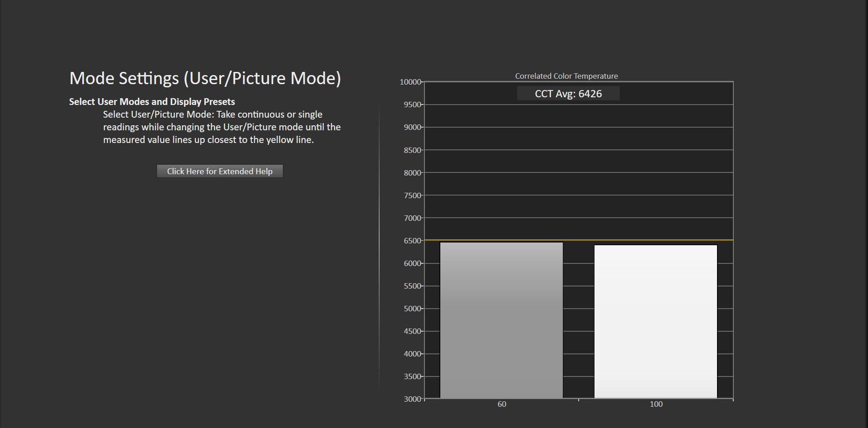Click the CCT Avg: 6426 readout
Image resolution: width=868 pixels, height=428 pixels.
pos(568,94)
